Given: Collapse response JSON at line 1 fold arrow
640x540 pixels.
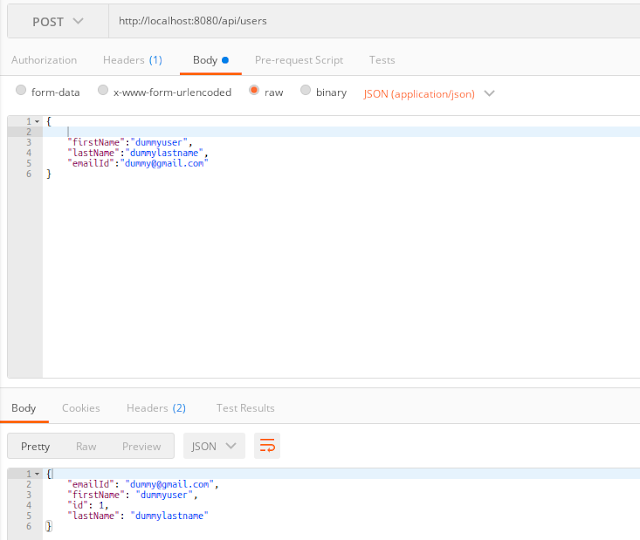Looking at the screenshot, I should point(37,474).
